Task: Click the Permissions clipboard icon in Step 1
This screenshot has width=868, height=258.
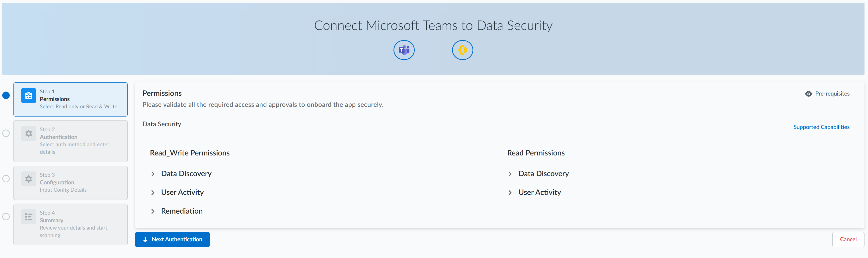Action: 29,96
